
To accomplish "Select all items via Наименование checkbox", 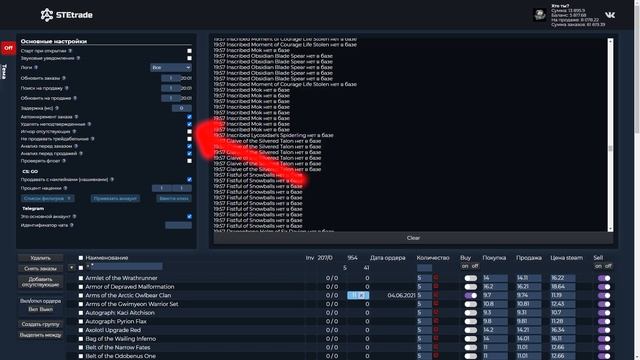I will [81, 258].
